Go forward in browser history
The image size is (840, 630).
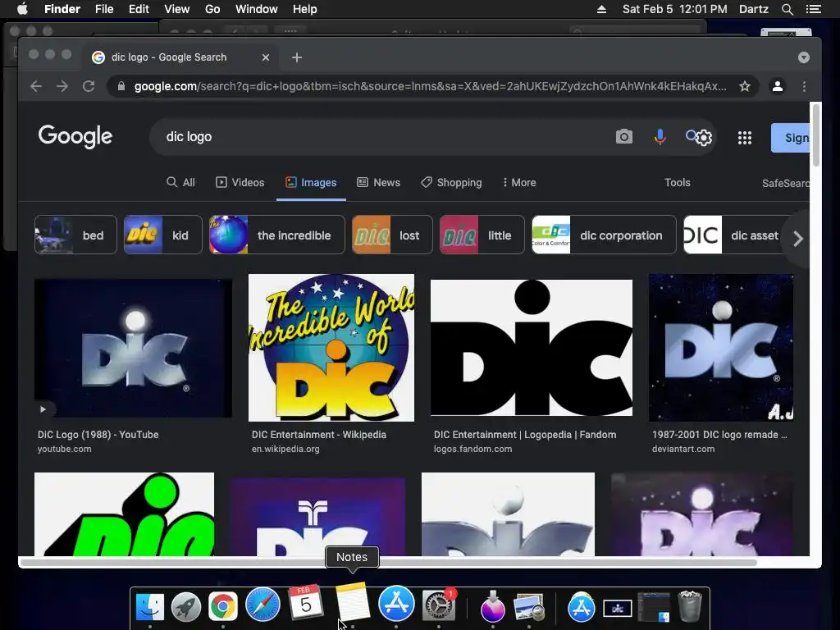point(62,86)
